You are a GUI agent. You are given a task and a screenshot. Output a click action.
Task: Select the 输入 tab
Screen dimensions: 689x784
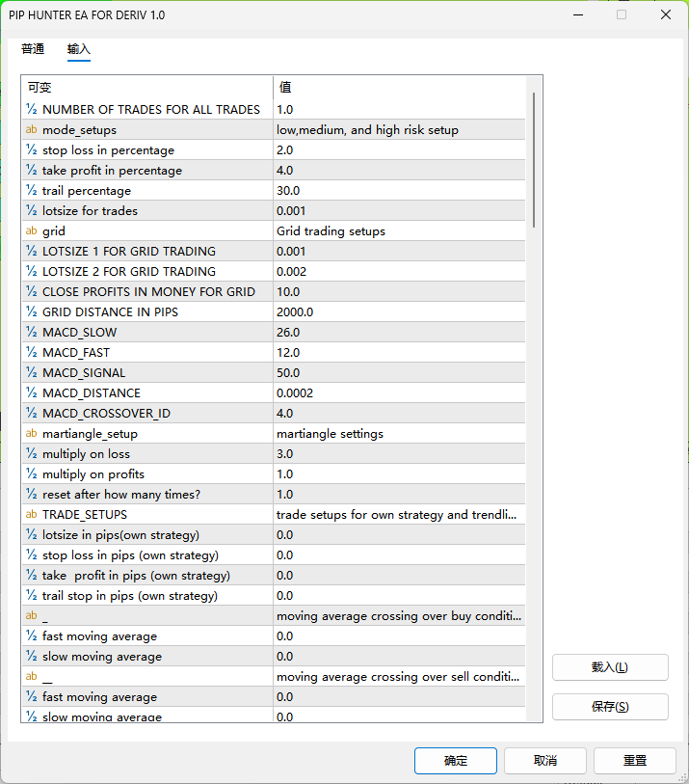(x=79, y=49)
